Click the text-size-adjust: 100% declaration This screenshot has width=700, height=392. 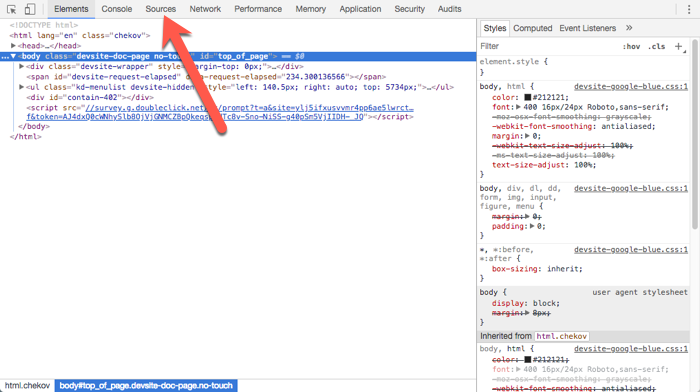(x=544, y=165)
